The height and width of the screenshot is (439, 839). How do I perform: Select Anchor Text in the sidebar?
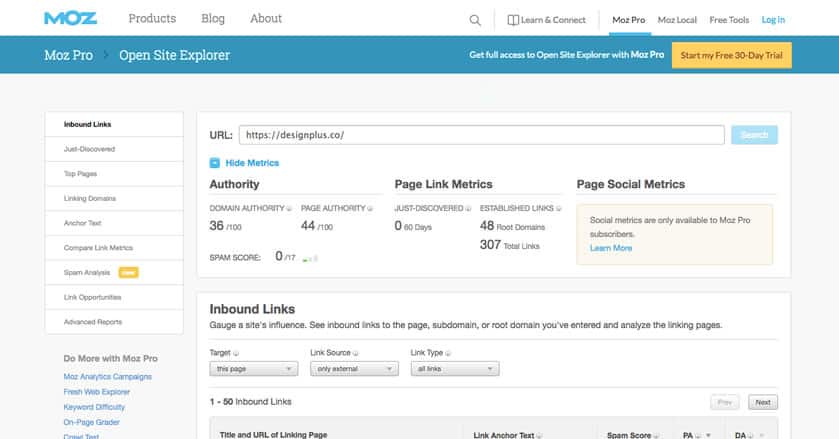[x=114, y=223]
